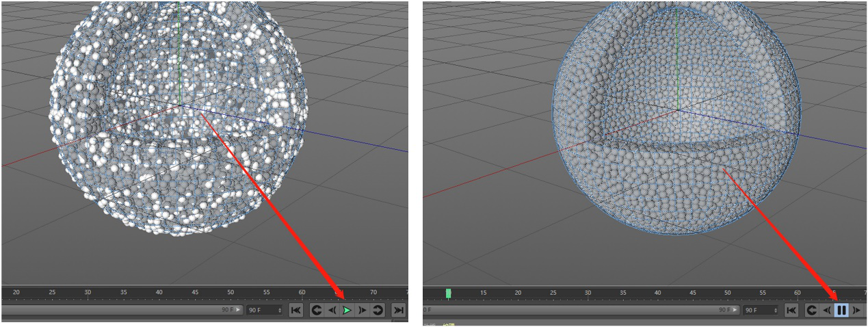Go to start of animation in right panel
Image resolution: width=868 pixels, height=327 pixels.
(791, 311)
